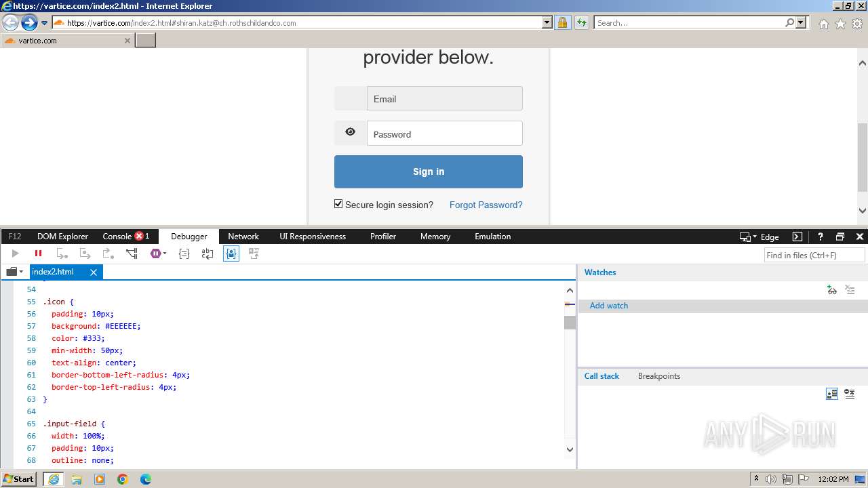Uncheck Secure login session checkbox
This screenshot has width=868, height=488.
[338, 204]
